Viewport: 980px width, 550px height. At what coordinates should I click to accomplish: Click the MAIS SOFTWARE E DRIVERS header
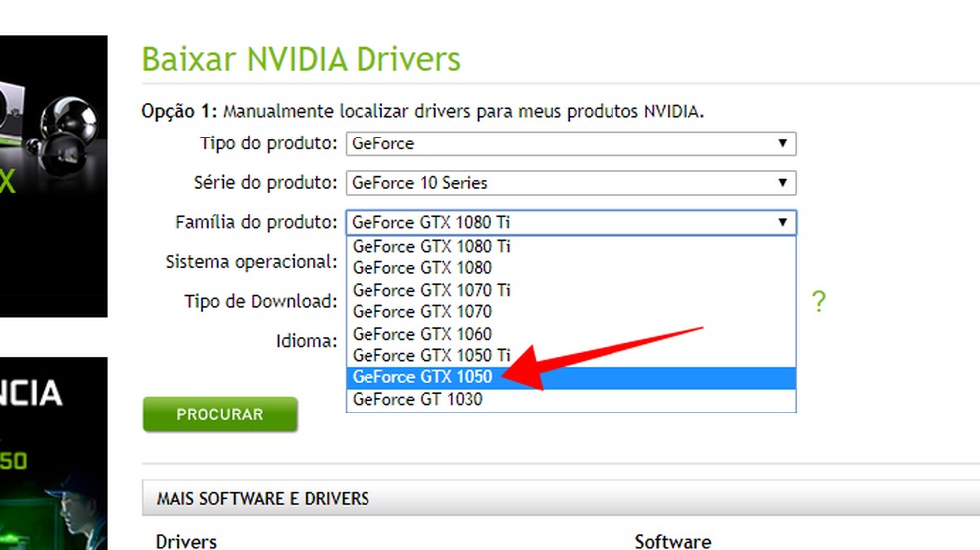pos(263,498)
